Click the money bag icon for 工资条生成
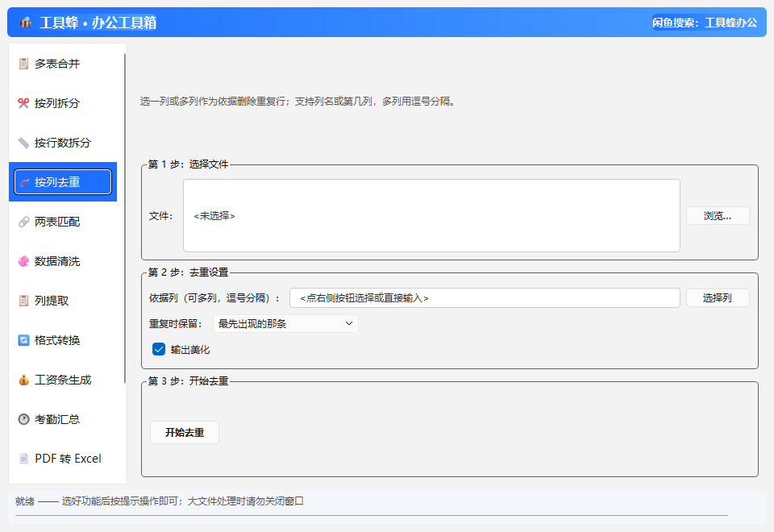774x532 pixels. pos(23,380)
